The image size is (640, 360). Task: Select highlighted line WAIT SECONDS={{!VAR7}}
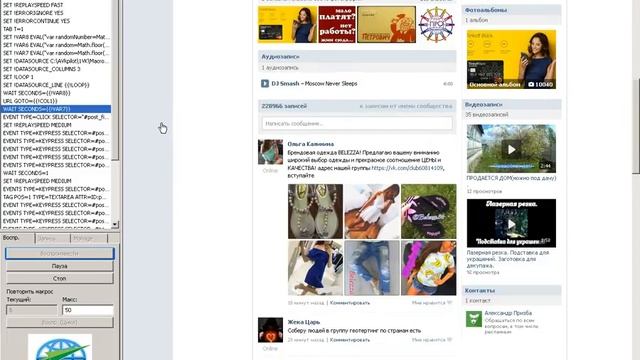56,109
